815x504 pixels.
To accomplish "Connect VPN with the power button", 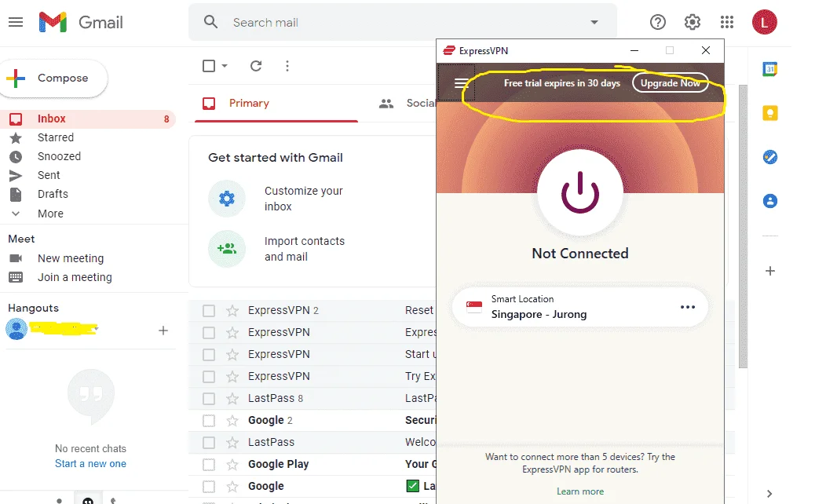I will (580, 193).
